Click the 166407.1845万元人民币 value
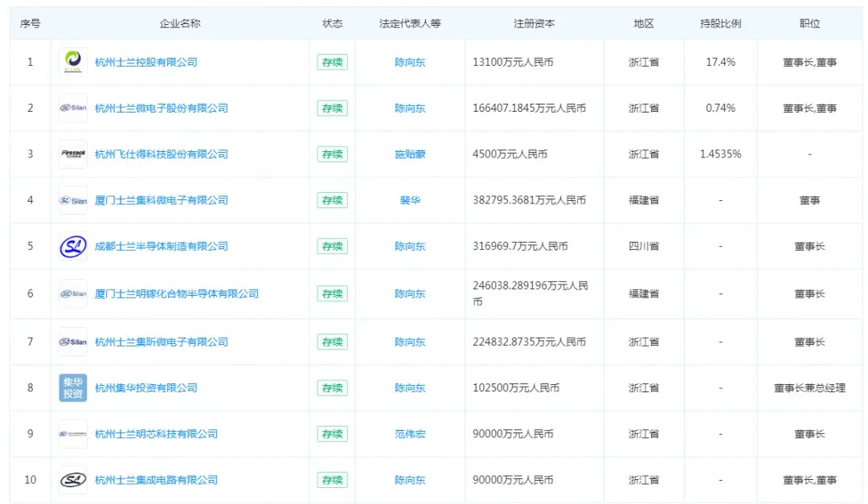Screen dimensions: 868x504 [x=529, y=108]
